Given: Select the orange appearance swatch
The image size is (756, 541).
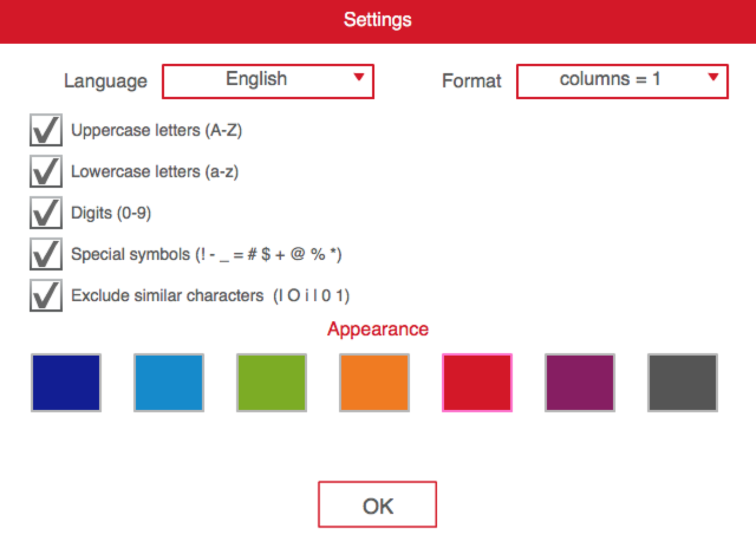Looking at the screenshot, I should (x=374, y=383).
